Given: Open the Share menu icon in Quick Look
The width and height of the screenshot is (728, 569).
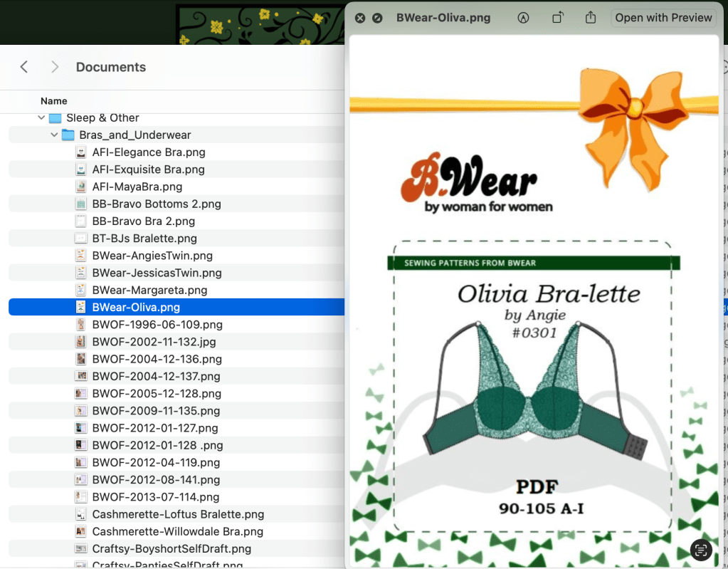Looking at the screenshot, I should click(x=591, y=18).
